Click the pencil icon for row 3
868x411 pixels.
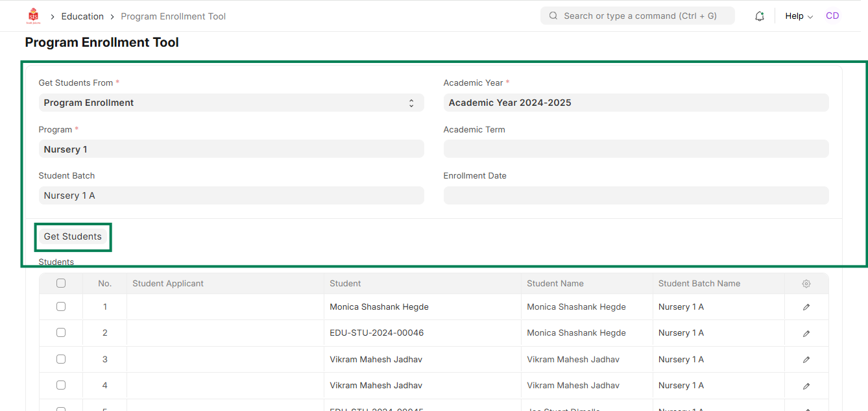click(x=806, y=360)
